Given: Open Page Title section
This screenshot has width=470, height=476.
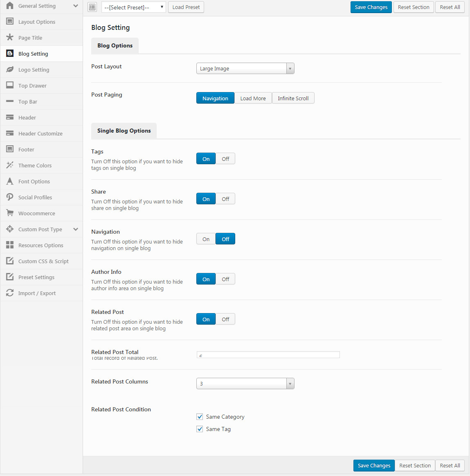Looking at the screenshot, I should [x=42, y=38].
